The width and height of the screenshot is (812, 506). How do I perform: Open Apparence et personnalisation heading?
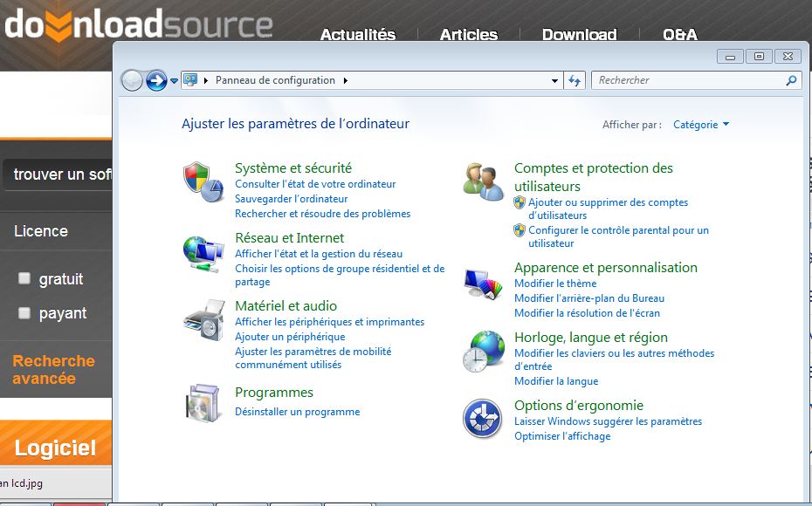(x=605, y=268)
